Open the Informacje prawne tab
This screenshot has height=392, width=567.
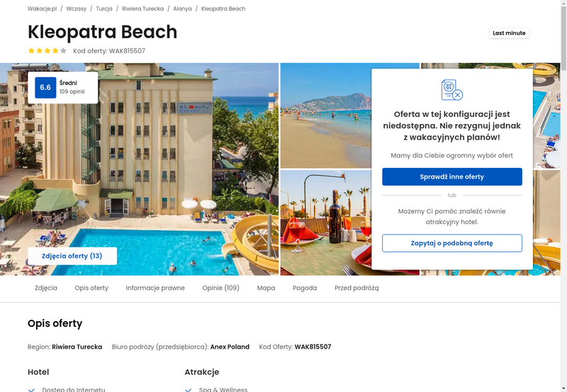tap(155, 288)
